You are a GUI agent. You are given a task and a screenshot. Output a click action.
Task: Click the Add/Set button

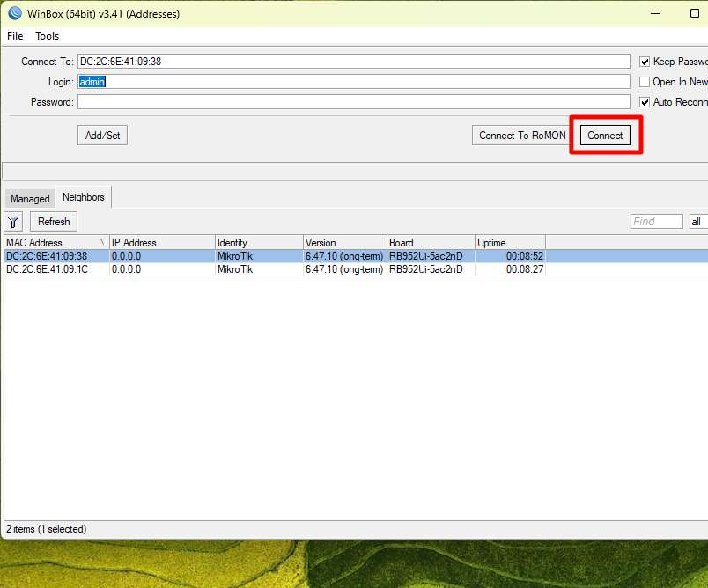[102, 136]
